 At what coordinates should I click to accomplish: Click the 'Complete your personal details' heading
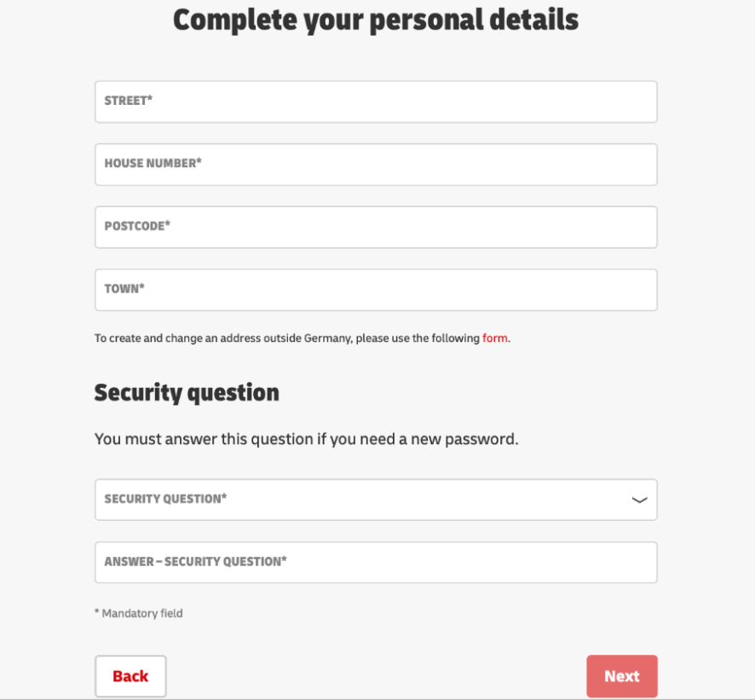(376, 20)
